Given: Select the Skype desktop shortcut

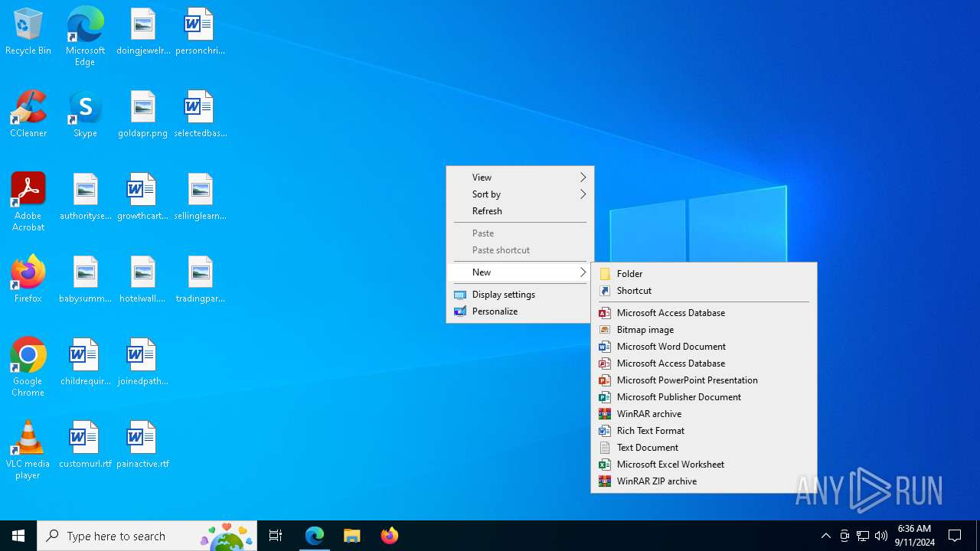Looking at the screenshot, I should (85, 115).
